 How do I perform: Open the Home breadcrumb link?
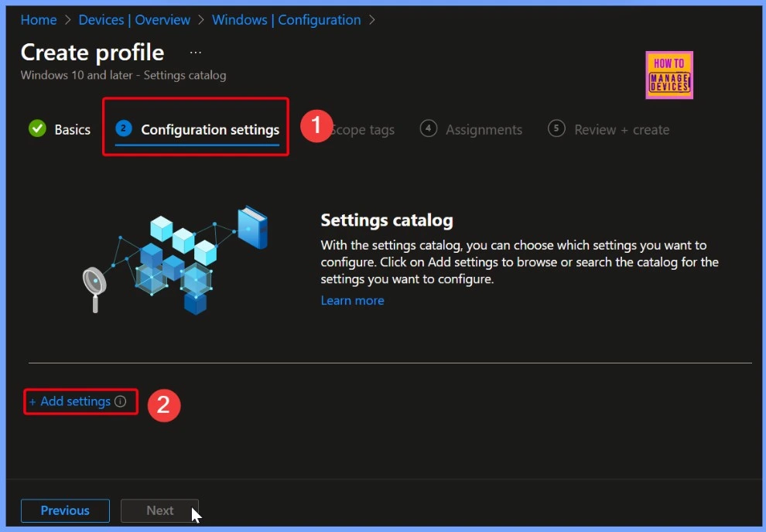coord(39,20)
